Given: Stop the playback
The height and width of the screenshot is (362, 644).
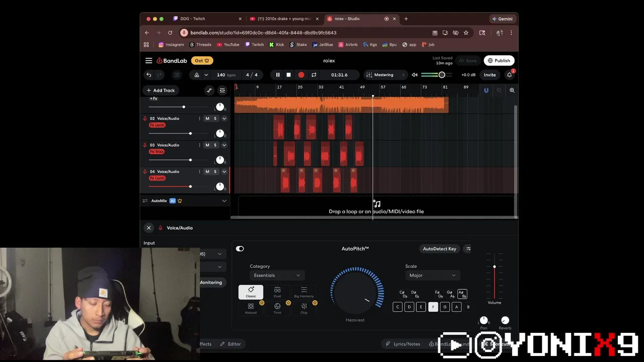Looking at the screenshot, I should (289, 75).
